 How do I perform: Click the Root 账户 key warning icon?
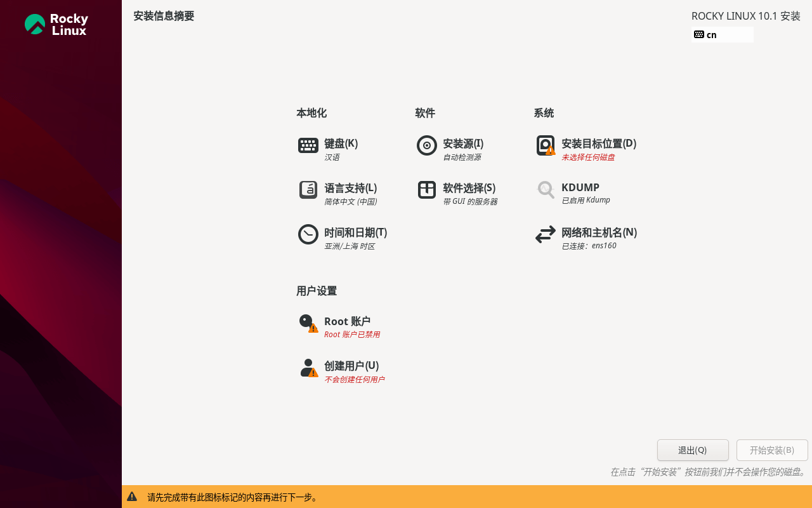pyautogui.click(x=308, y=323)
